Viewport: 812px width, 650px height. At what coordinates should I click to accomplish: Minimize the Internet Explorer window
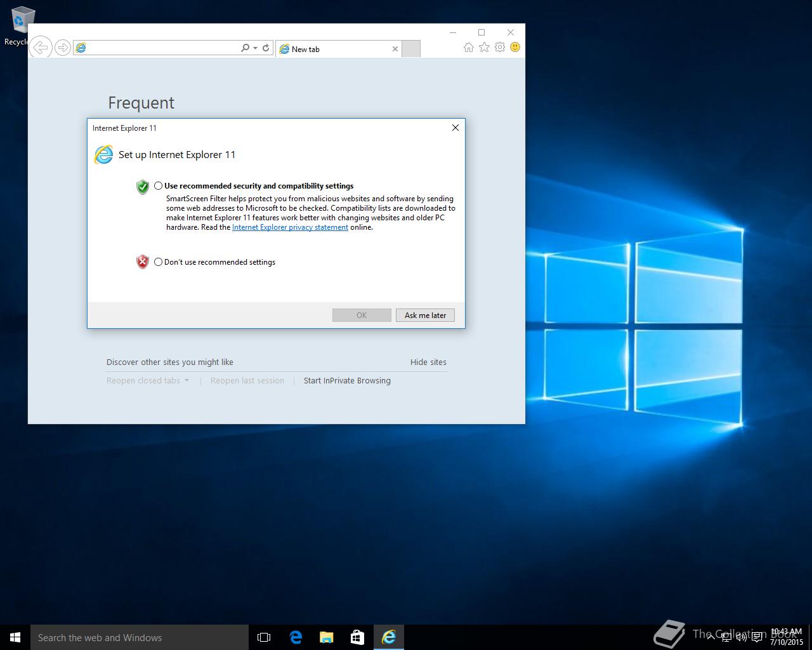coord(453,32)
